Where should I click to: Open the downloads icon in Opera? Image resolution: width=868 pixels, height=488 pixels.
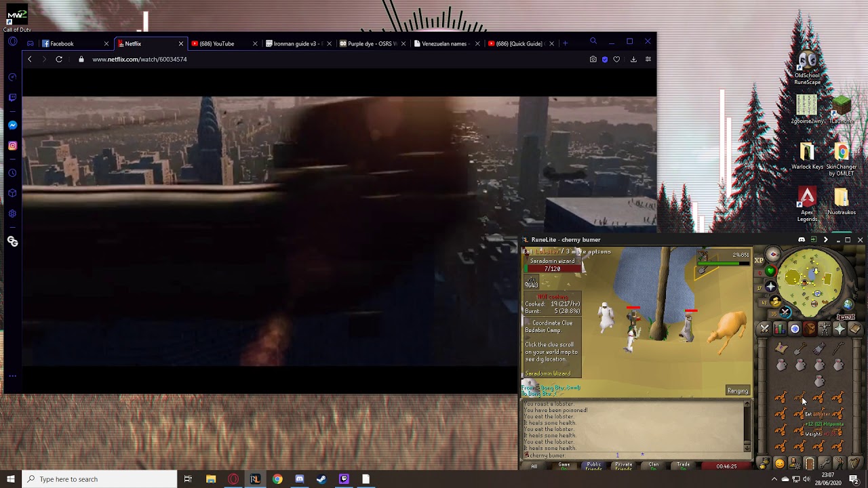pyautogui.click(x=633, y=59)
